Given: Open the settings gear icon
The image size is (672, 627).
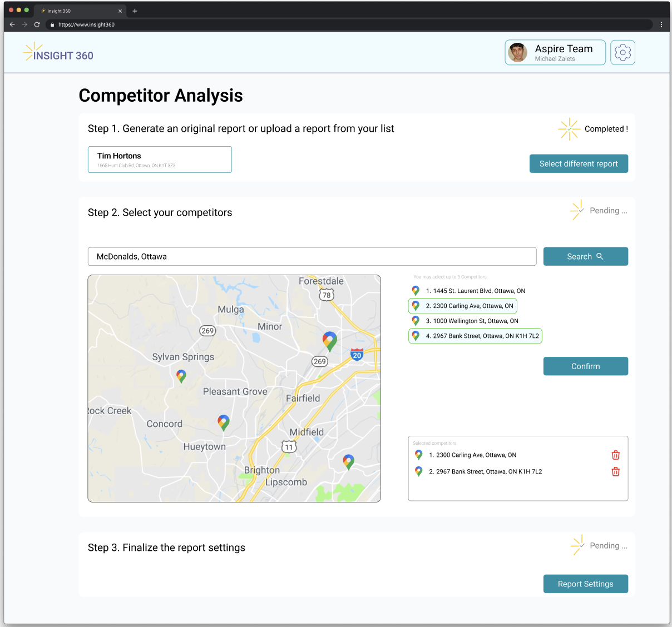Looking at the screenshot, I should (622, 53).
